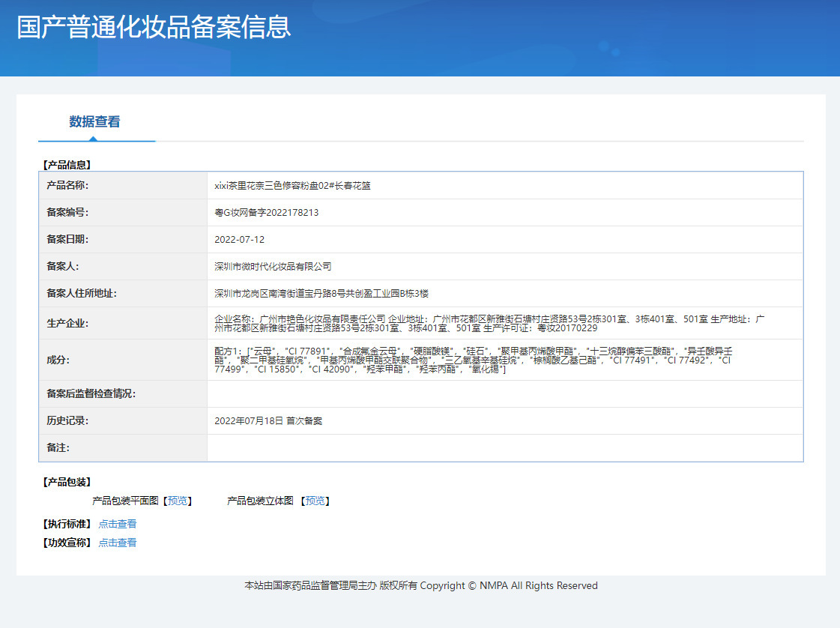Screen dimensions: 840x628
Task: Click the 备案编号 row label
Action: [67, 212]
